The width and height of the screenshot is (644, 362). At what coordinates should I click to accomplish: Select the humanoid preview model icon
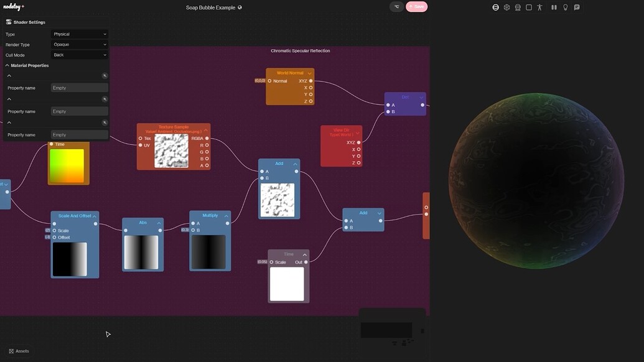(x=539, y=6)
